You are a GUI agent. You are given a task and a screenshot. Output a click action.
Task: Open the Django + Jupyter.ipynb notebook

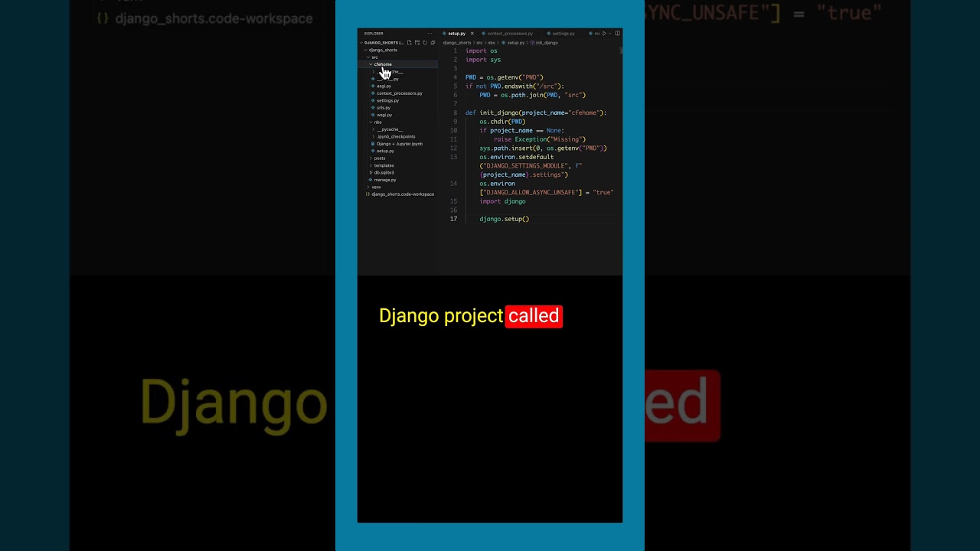pyautogui.click(x=399, y=144)
